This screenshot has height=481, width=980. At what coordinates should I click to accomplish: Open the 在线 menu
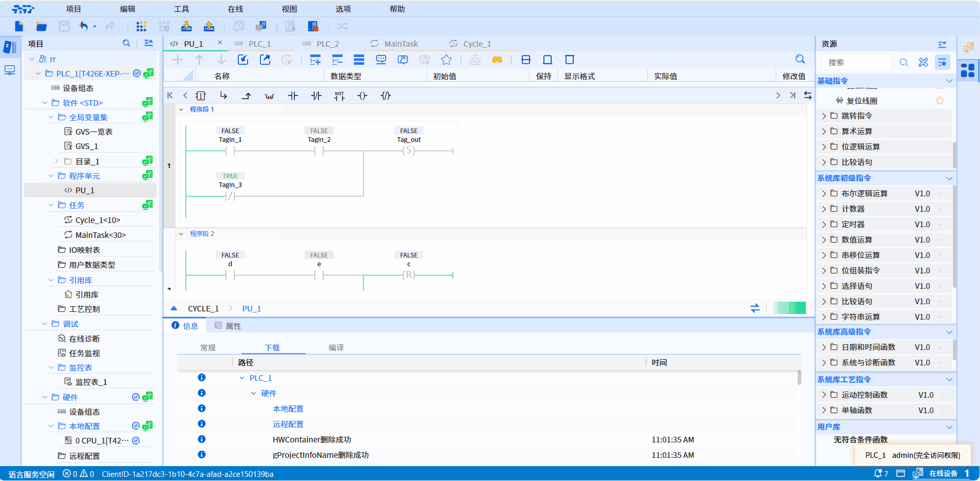pos(235,9)
